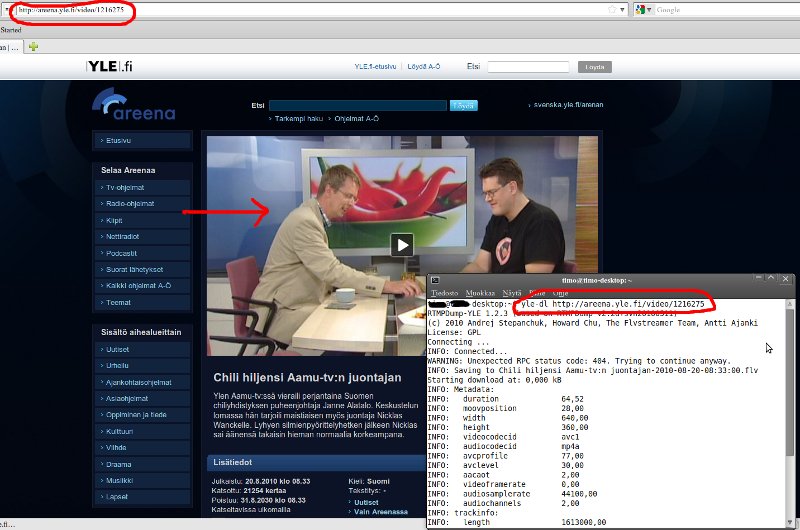This screenshot has width=800, height=530.
Task: Open the Muokkaa menu in terminal
Action: coord(480,293)
